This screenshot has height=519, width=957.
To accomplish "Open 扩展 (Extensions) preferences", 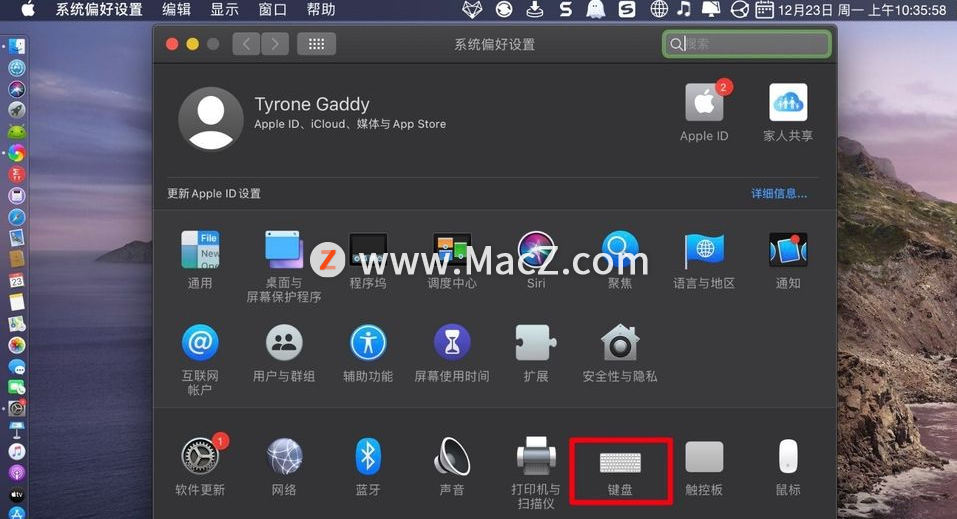I will pyautogui.click(x=536, y=353).
